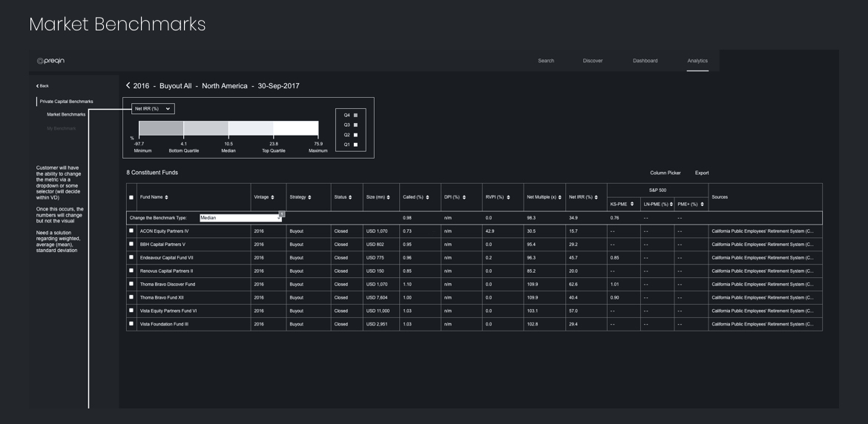
Task: Click the Export button
Action: (x=702, y=173)
